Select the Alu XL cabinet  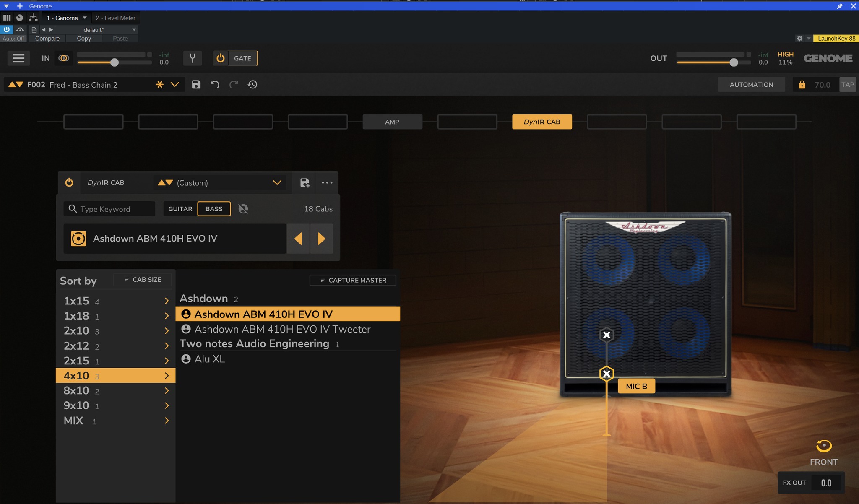point(288,359)
